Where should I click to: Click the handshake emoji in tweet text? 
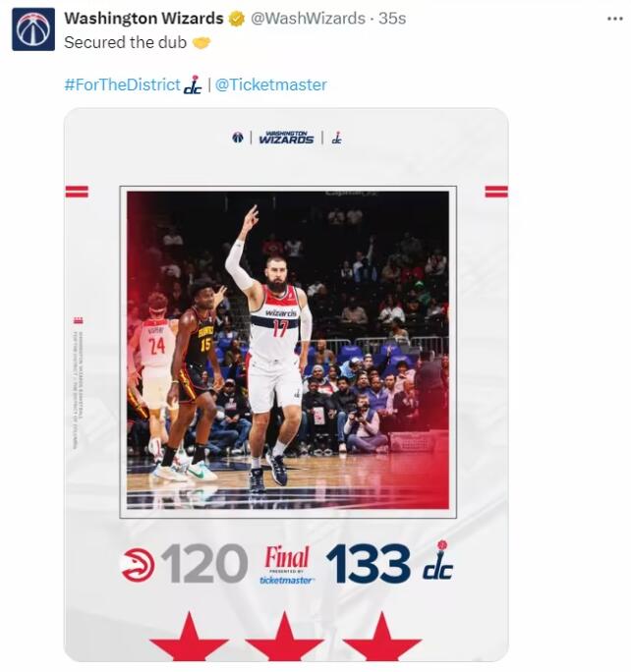click(x=201, y=43)
